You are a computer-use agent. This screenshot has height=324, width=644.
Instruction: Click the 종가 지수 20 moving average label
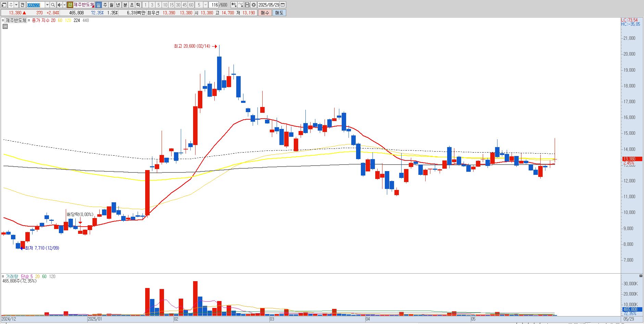[43, 20]
